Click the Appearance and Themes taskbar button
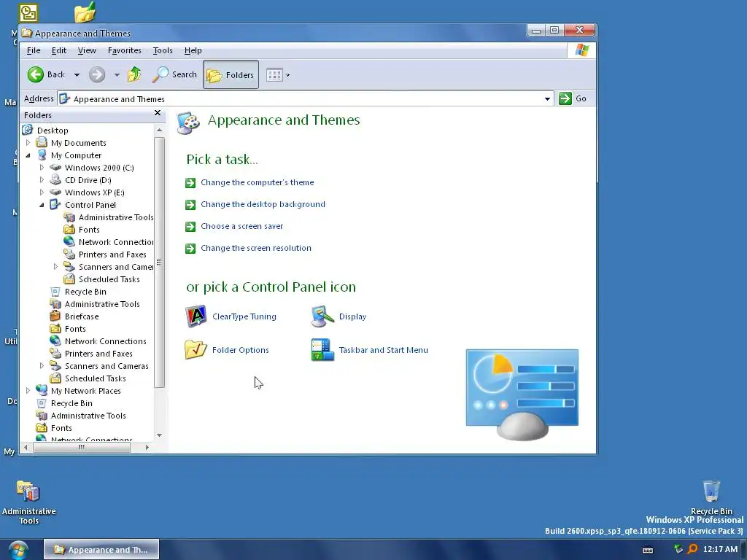 [x=101, y=550]
